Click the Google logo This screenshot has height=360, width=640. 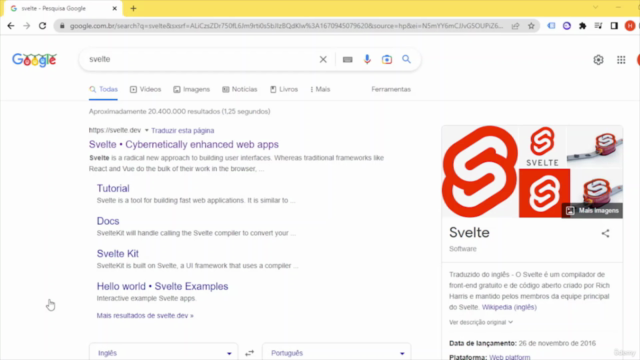[x=34, y=60]
